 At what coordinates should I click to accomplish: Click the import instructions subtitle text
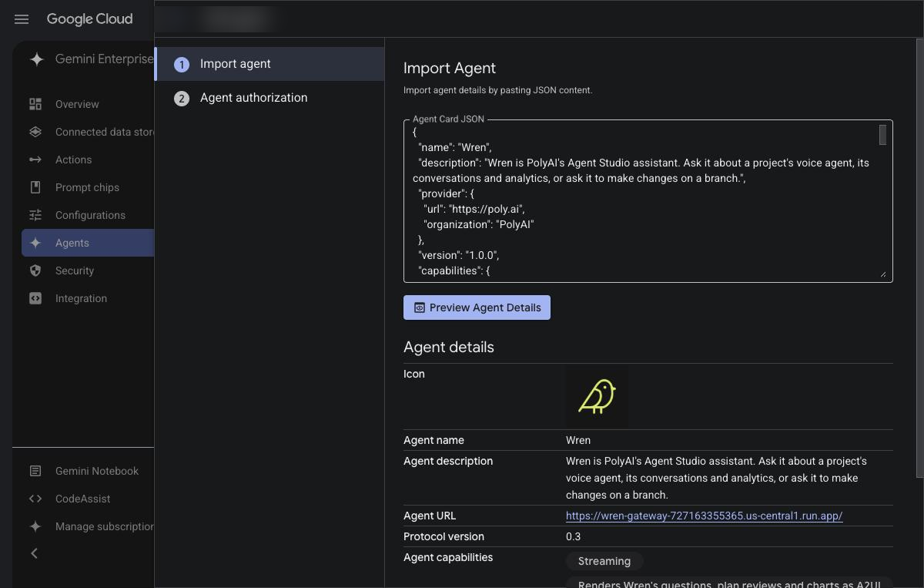point(497,90)
